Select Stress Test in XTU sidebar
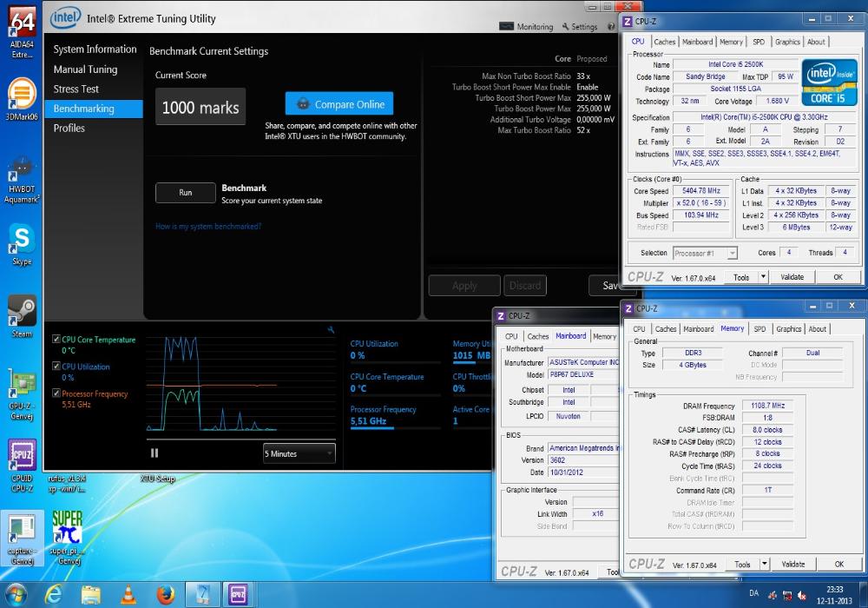The image size is (868, 608). point(76,89)
